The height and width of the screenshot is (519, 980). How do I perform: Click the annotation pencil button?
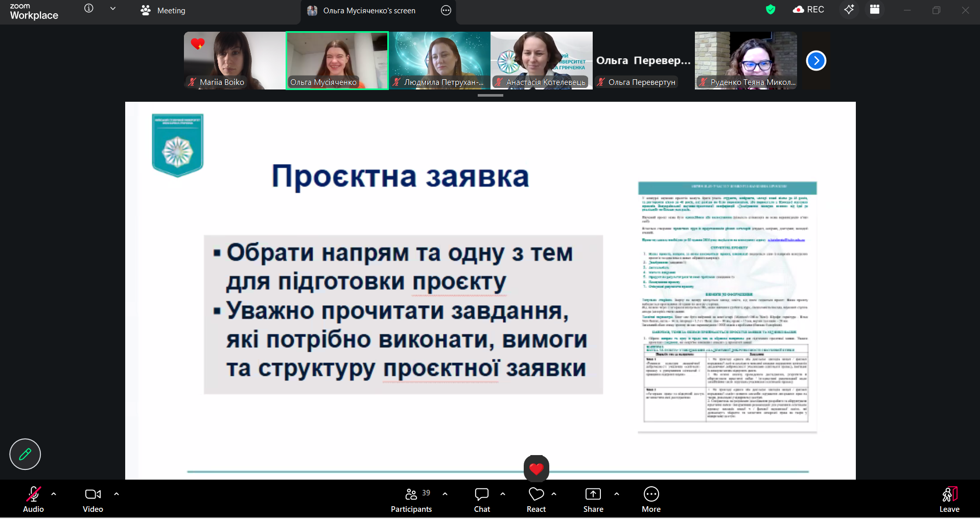(25, 454)
